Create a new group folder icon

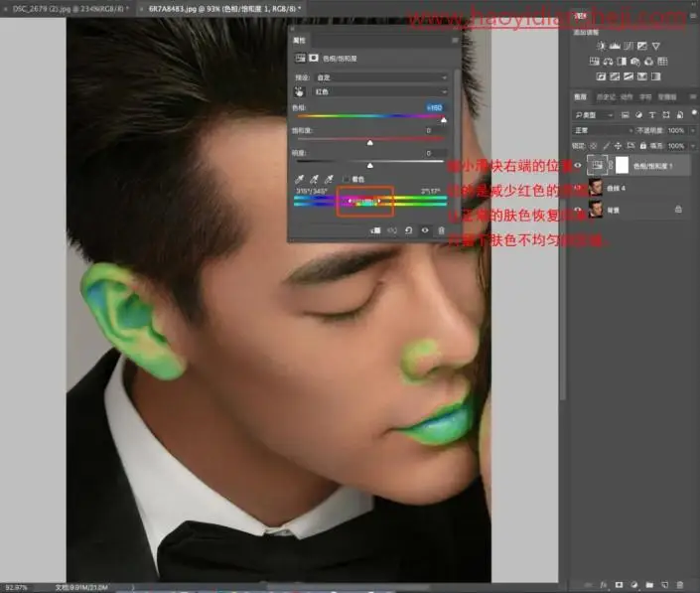[649, 584]
